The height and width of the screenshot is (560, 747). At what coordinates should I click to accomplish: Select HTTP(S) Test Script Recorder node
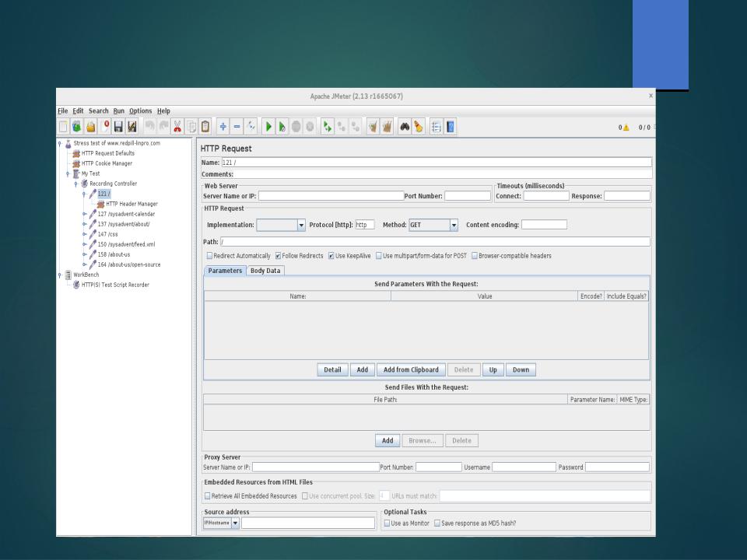click(115, 285)
